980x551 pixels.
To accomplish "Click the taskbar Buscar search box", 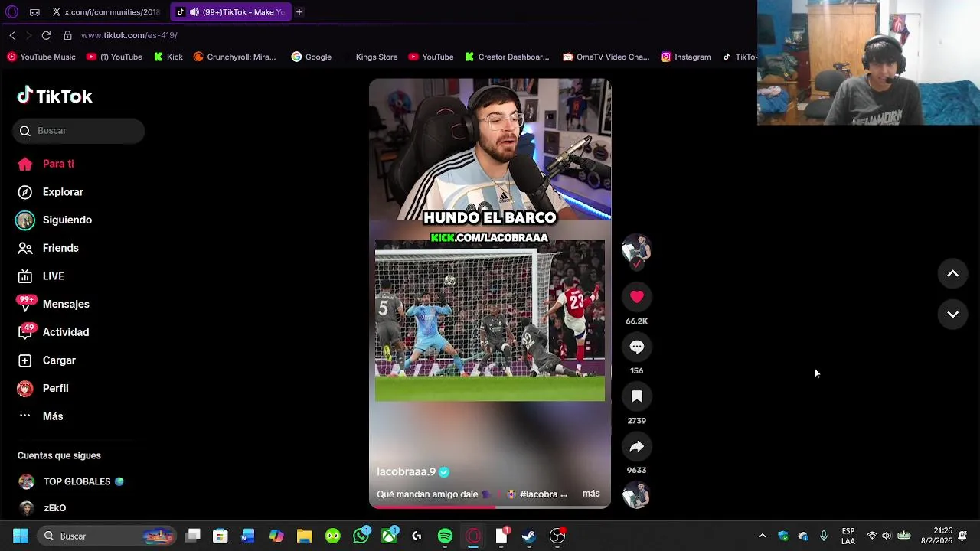I will point(106,536).
